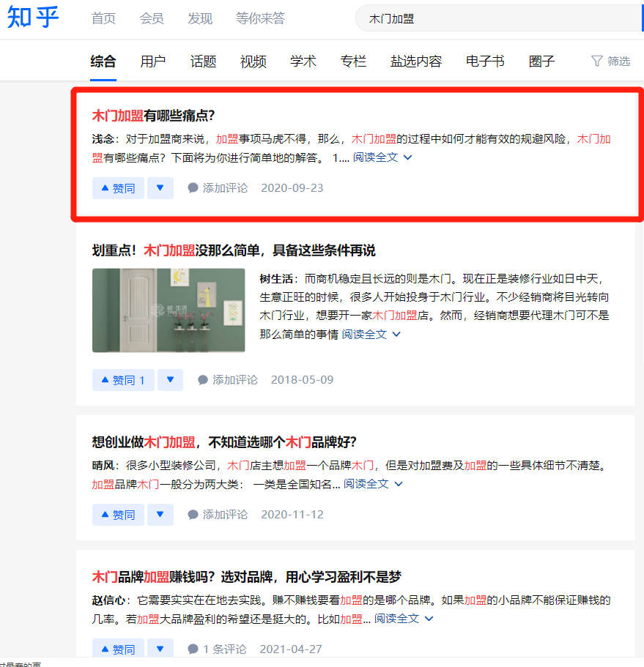Downvote the 木门品牌加盟赚钱吗 answer
Image resolution: width=644 pixels, height=667 pixels.
160,648
